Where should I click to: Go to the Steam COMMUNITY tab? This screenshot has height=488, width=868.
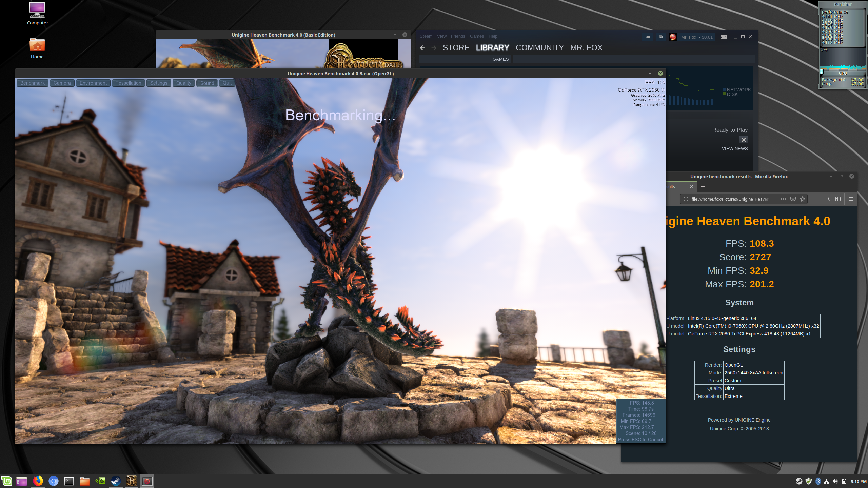539,48
